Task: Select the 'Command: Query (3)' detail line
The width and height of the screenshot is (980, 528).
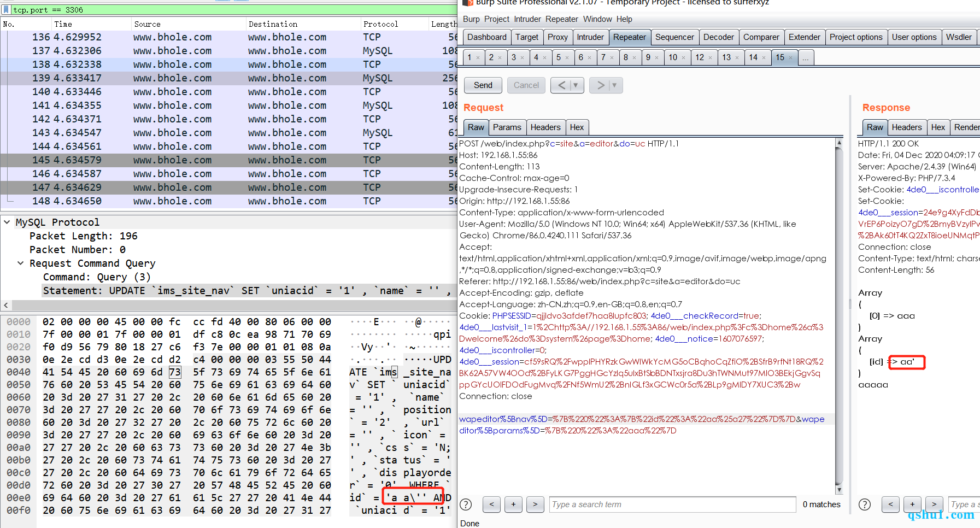Action: [x=97, y=277]
